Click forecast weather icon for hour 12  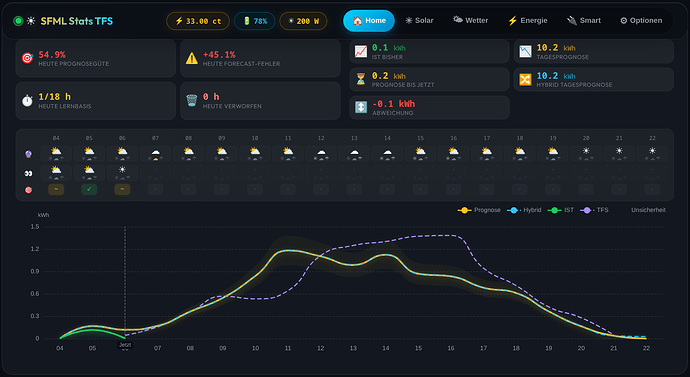[x=321, y=152]
